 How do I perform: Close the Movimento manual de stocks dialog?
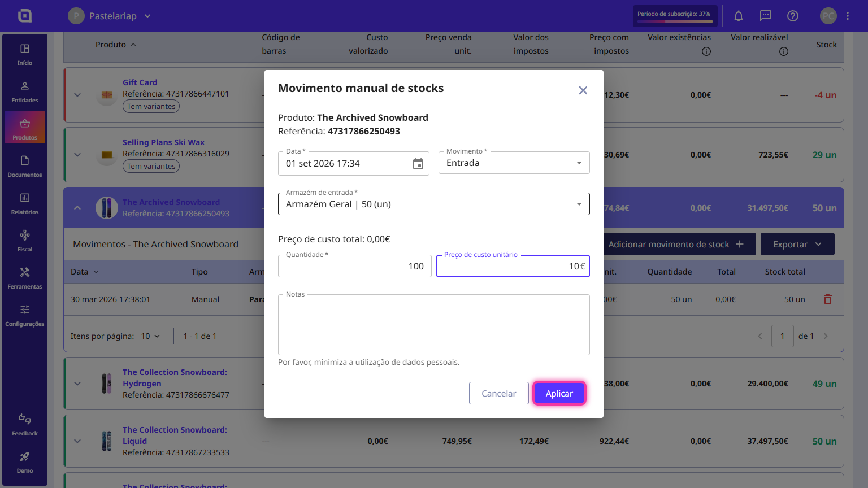click(583, 90)
